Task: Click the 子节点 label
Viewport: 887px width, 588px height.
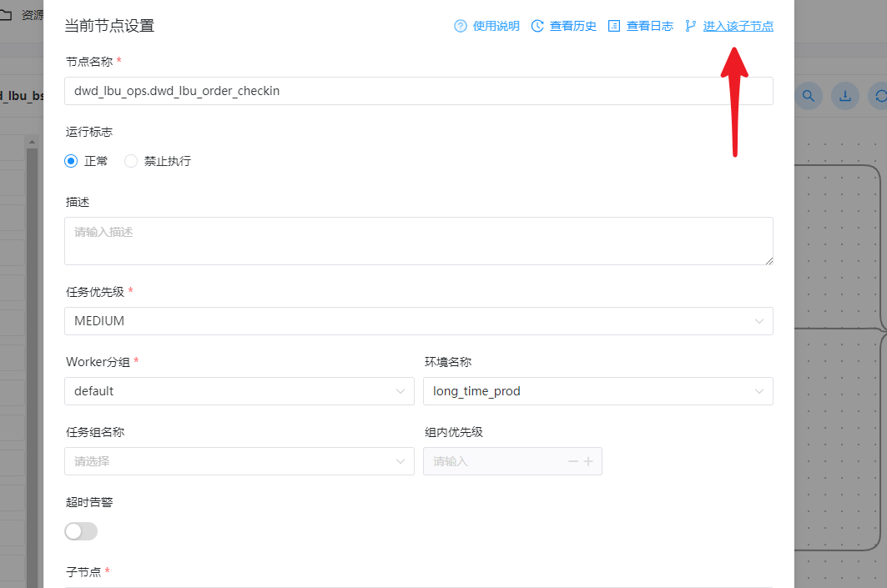Action: 83,571
